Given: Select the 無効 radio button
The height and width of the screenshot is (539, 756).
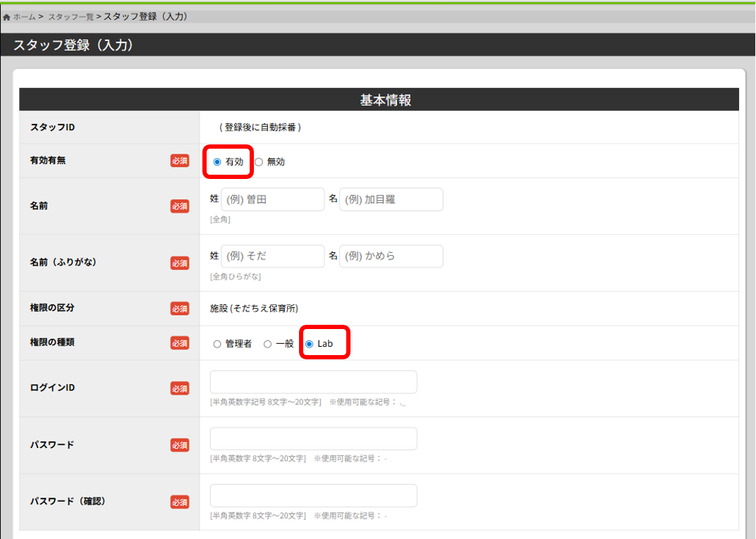Looking at the screenshot, I should click(259, 162).
